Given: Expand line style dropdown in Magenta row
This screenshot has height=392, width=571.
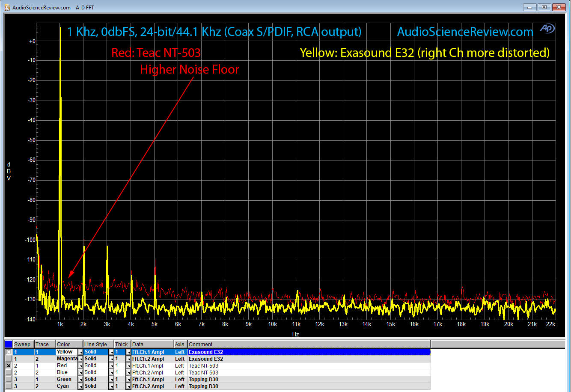Looking at the screenshot, I should tap(111, 359).
